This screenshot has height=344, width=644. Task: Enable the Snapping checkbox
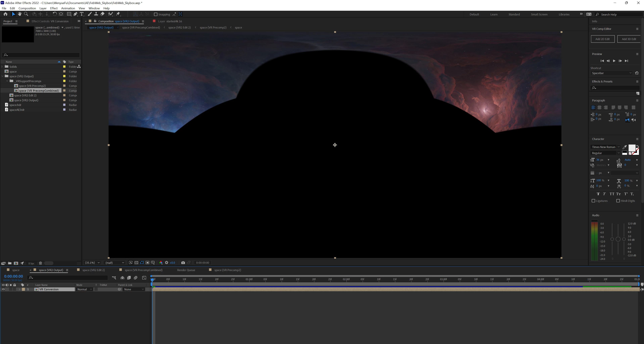point(155,14)
